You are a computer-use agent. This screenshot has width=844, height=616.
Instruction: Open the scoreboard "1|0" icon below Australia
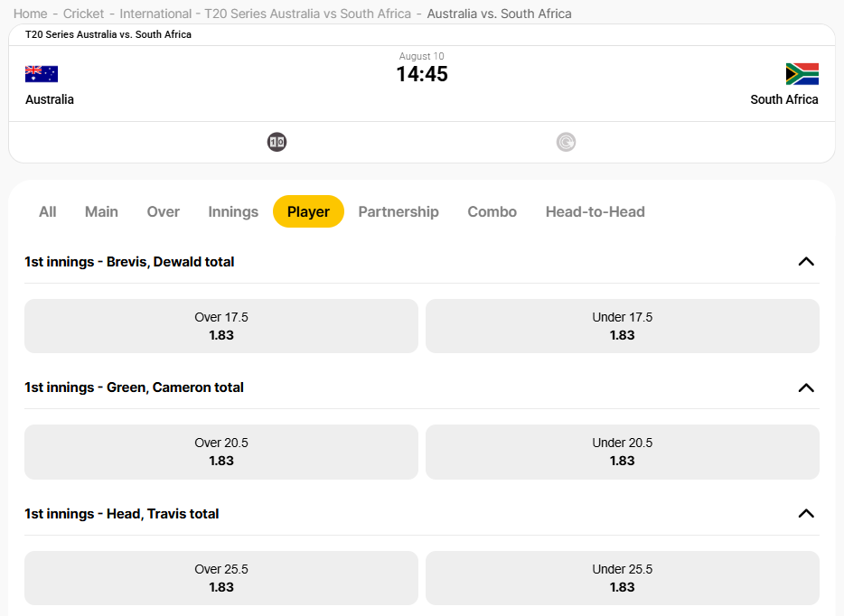[277, 141]
